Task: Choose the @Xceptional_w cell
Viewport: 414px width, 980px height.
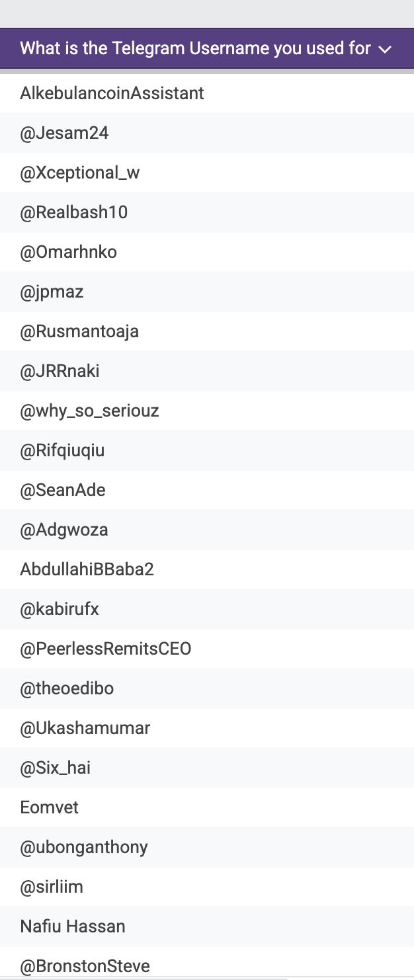Action: coord(207,173)
